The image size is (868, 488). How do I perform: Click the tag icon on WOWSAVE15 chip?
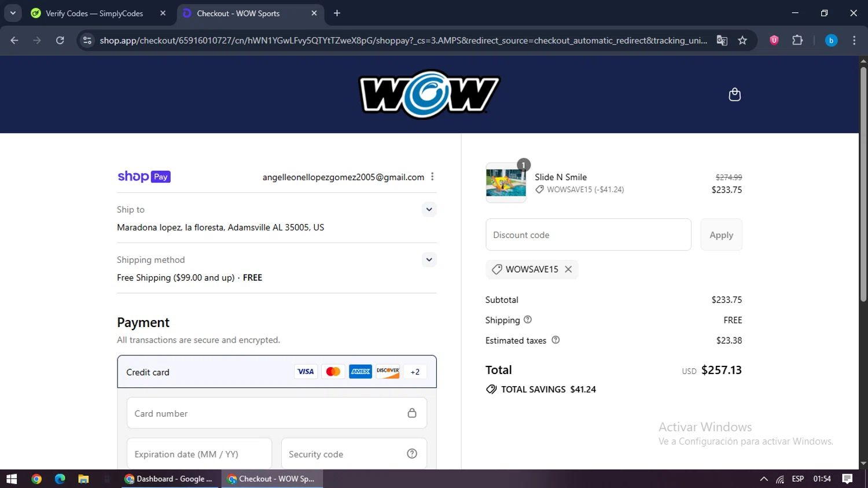pyautogui.click(x=496, y=269)
